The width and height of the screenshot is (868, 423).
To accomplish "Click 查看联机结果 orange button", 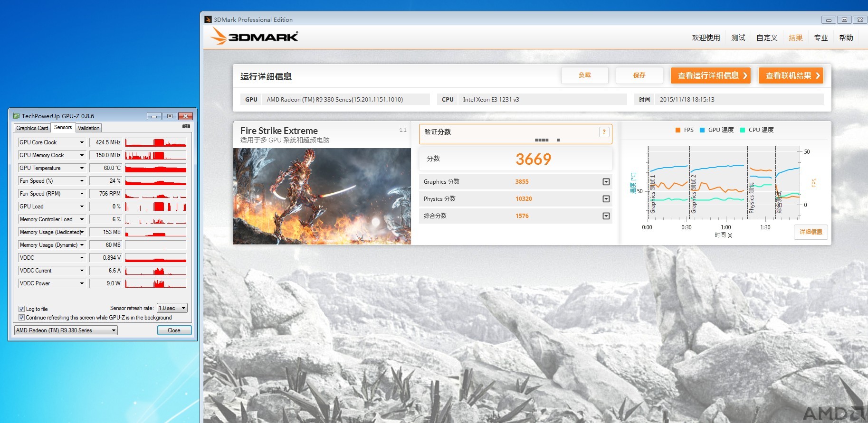I will (791, 75).
